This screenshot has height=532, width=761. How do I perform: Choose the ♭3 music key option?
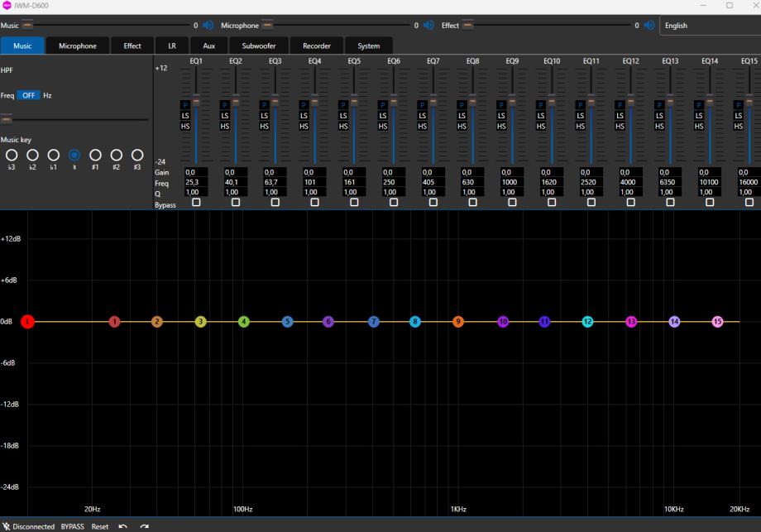[12, 155]
